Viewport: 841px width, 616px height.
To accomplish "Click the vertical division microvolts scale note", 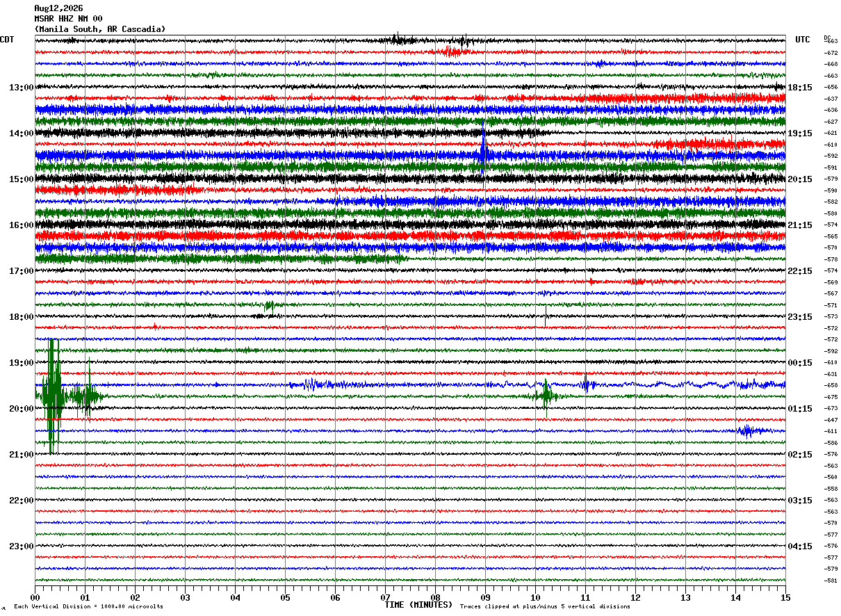I will tap(88, 607).
